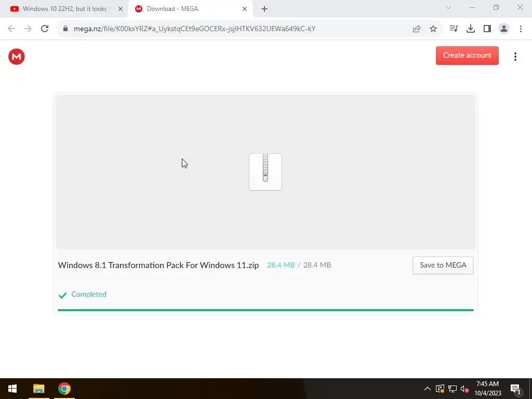
Task: Open File Explorer from the taskbar
Action: pos(38,389)
